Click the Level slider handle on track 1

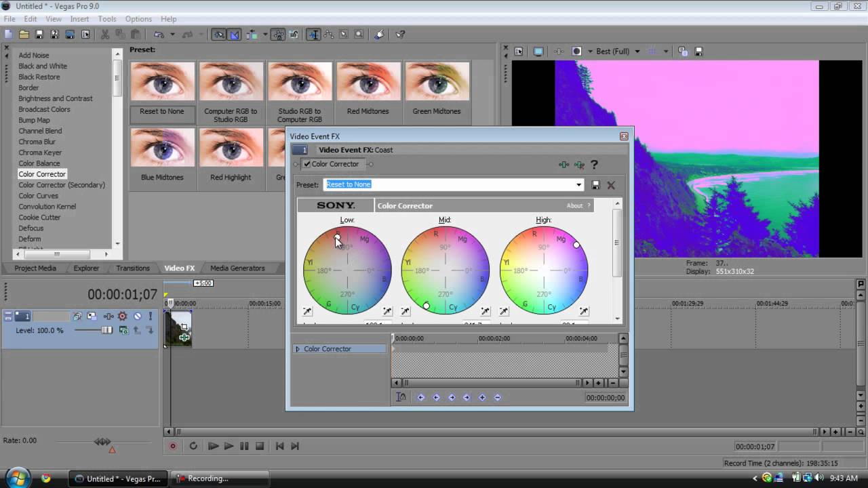coord(106,330)
